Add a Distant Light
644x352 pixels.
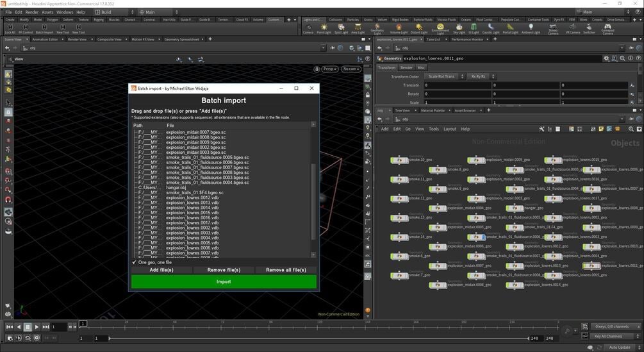[418, 29]
